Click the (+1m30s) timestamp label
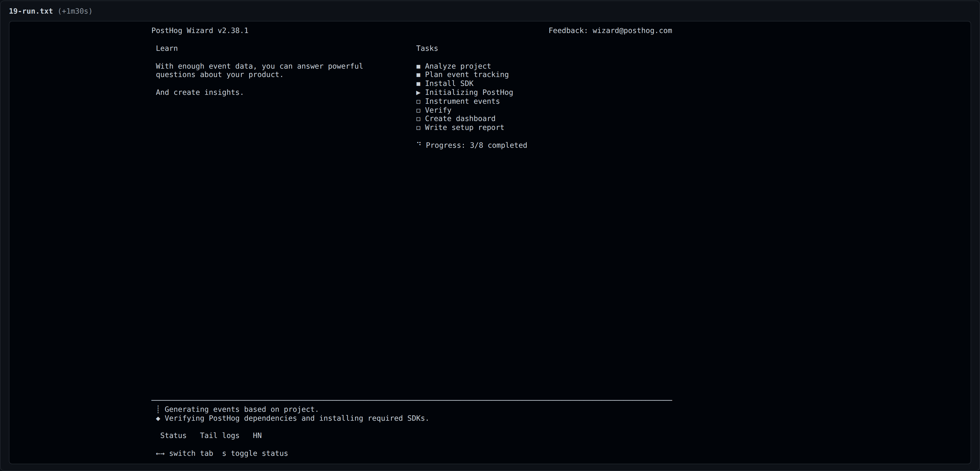980x471 pixels. click(75, 11)
